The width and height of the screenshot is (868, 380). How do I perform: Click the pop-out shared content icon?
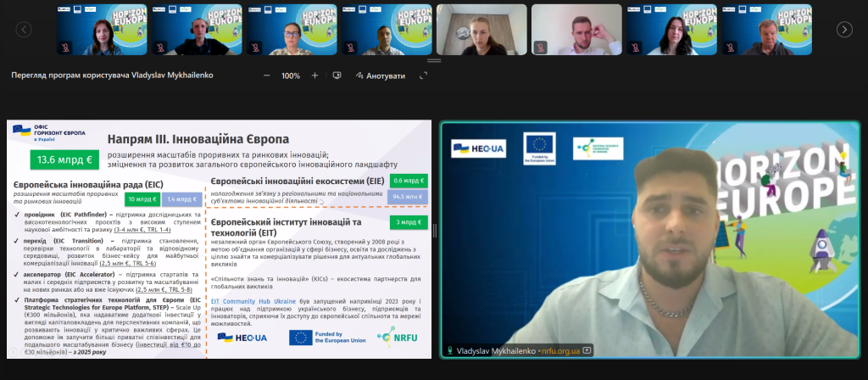[337, 75]
